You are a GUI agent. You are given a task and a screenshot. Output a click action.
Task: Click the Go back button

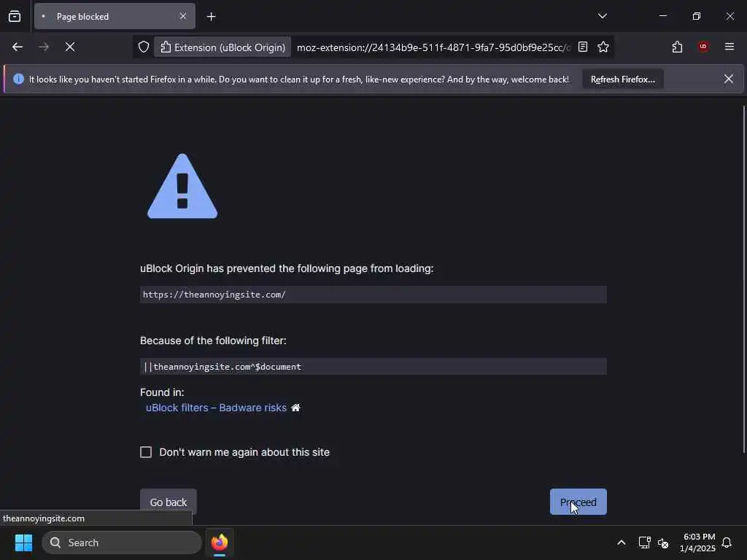click(x=169, y=502)
